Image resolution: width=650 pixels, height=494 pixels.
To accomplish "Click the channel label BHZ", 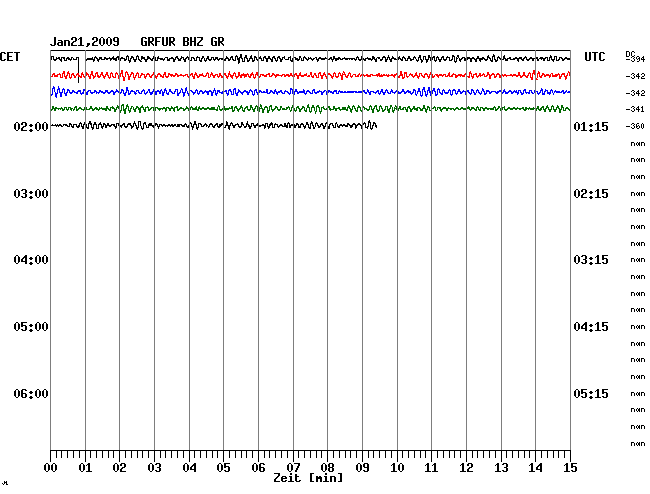I will coord(193,42).
